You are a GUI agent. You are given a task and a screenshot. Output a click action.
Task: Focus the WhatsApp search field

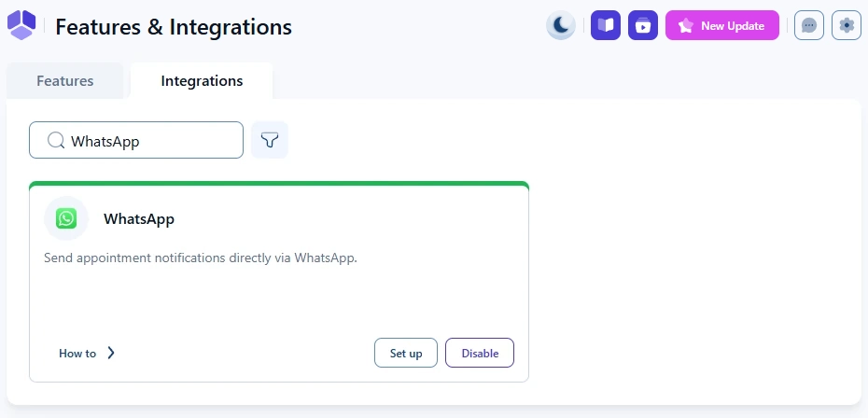coord(149,140)
